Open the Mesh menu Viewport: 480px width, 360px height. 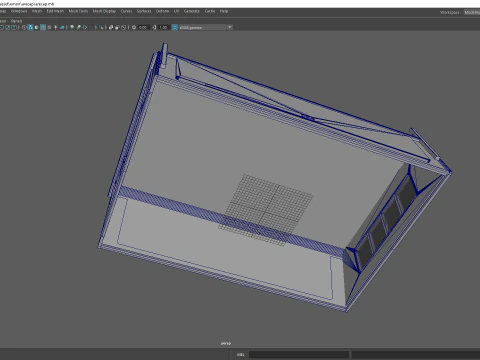[x=37, y=11]
